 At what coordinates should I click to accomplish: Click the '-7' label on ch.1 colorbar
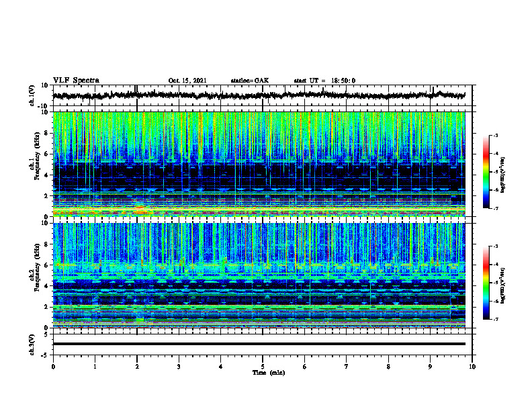(496, 208)
